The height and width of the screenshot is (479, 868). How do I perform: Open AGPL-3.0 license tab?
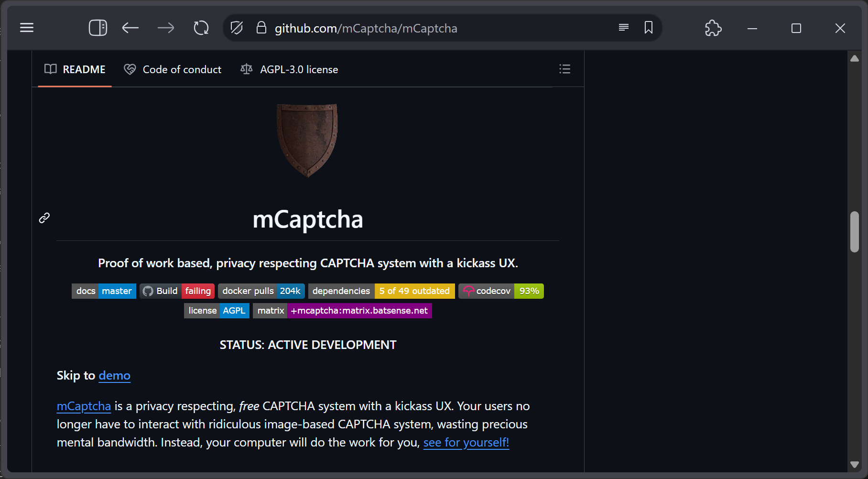click(x=289, y=69)
